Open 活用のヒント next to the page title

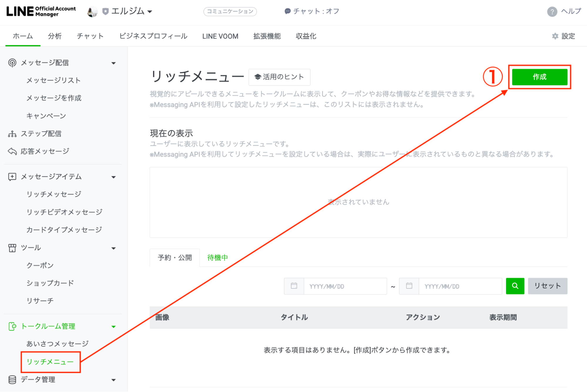(279, 77)
